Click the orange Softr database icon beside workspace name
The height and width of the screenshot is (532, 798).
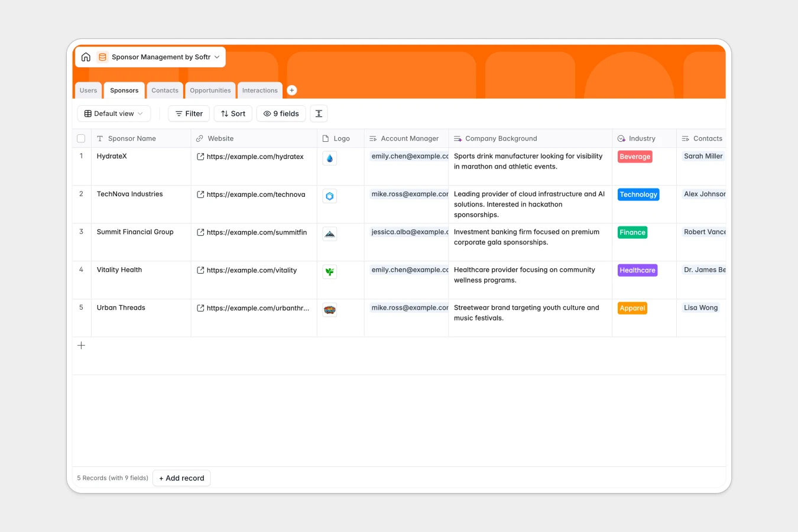click(x=102, y=57)
